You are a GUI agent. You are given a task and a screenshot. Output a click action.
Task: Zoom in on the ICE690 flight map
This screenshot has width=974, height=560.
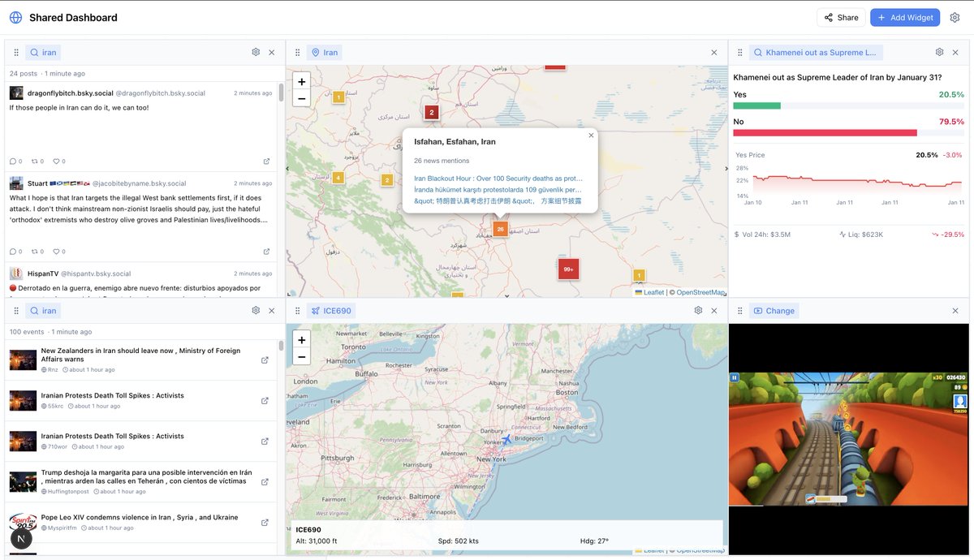pos(301,339)
